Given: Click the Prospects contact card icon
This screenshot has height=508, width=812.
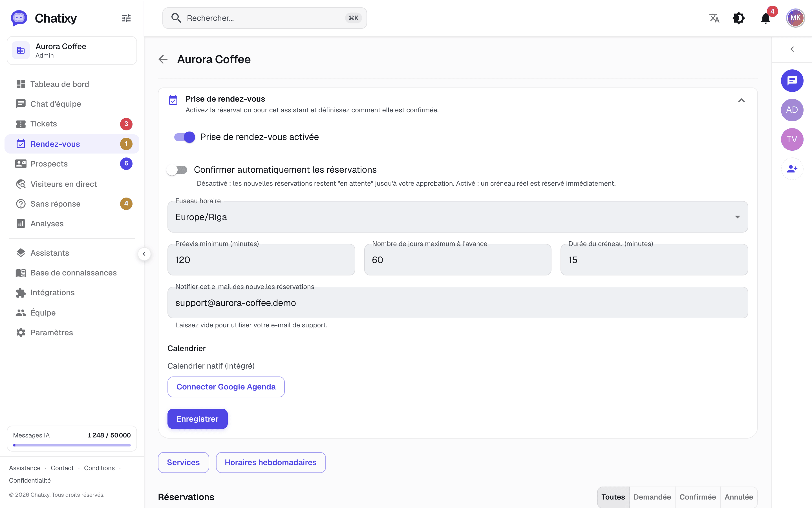Looking at the screenshot, I should [x=21, y=164].
